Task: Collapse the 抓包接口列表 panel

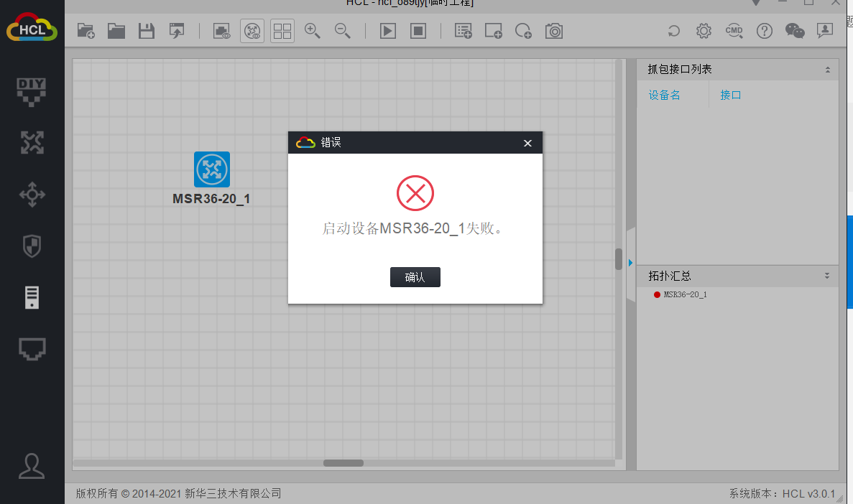Action: [827, 70]
